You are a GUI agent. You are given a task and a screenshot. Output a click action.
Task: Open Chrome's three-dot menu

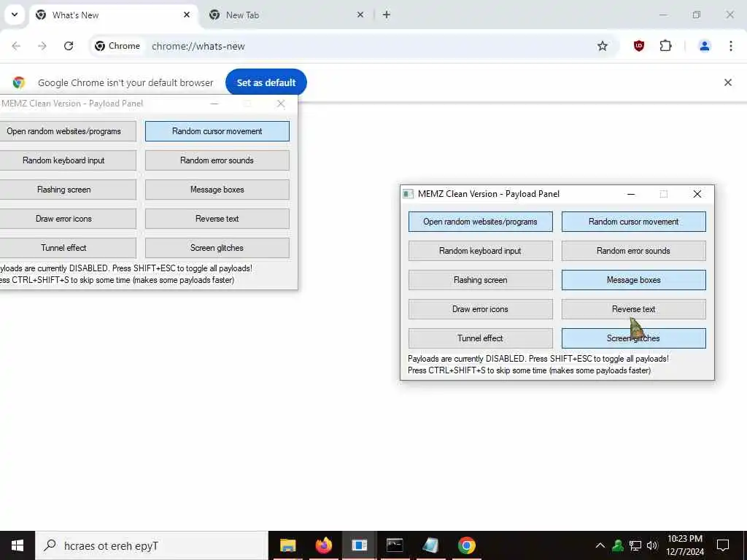coord(730,46)
